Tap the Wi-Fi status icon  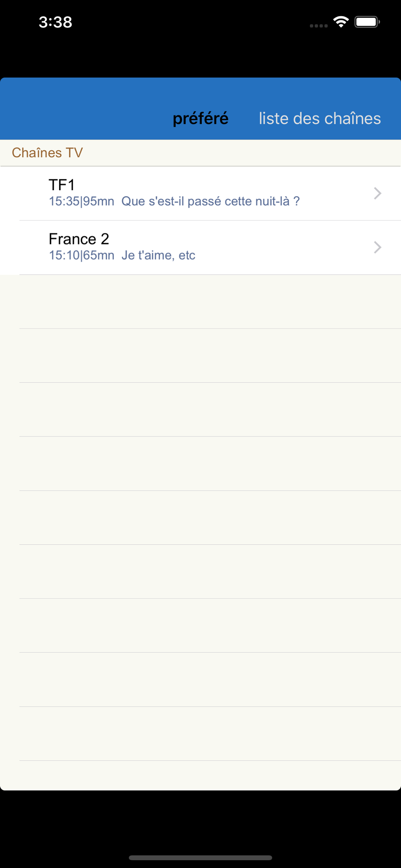click(x=341, y=22)
